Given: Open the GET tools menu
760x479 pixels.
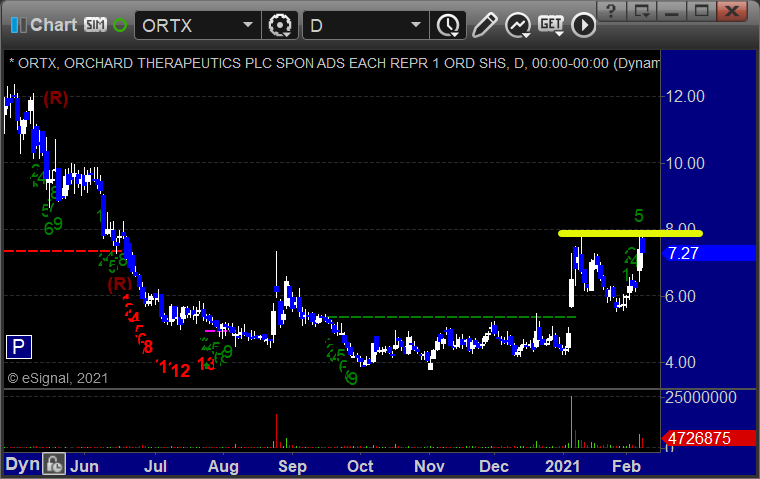Looking at the screenshot, I should [551, 25].
